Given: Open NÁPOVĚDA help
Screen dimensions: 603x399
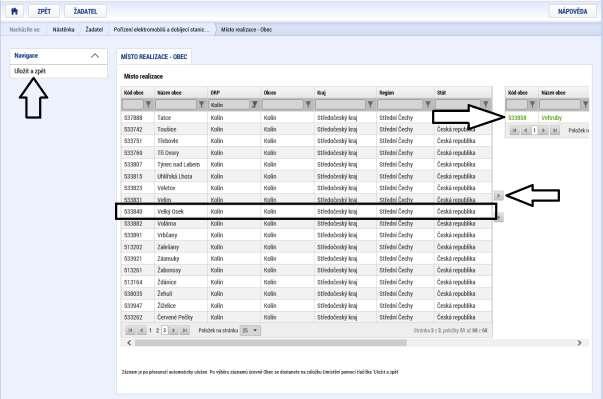Looking at the screenshot, I should [x=572, y=11].
